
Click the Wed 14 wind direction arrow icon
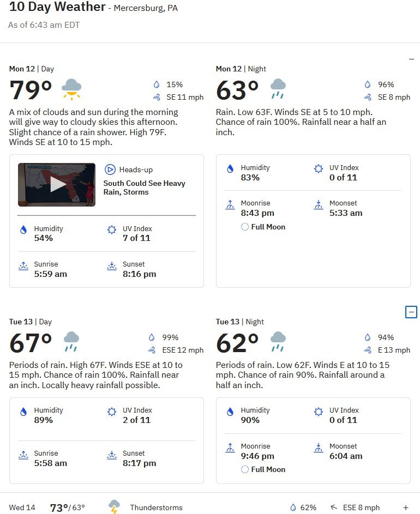click(x=334, y=507)
